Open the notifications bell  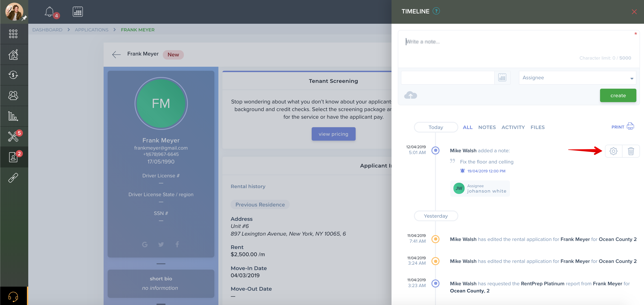[x=49, y=12]
